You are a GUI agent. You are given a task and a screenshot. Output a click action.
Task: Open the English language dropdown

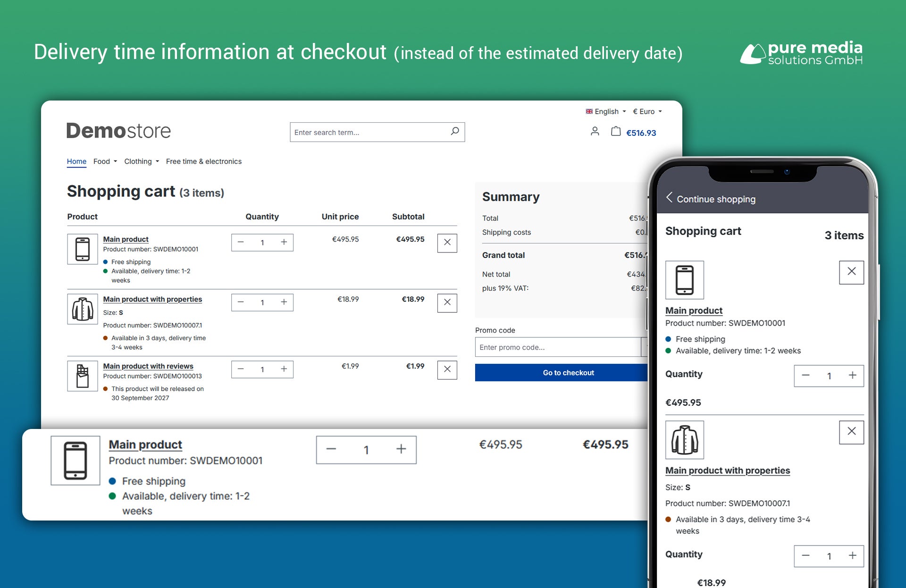606,111
